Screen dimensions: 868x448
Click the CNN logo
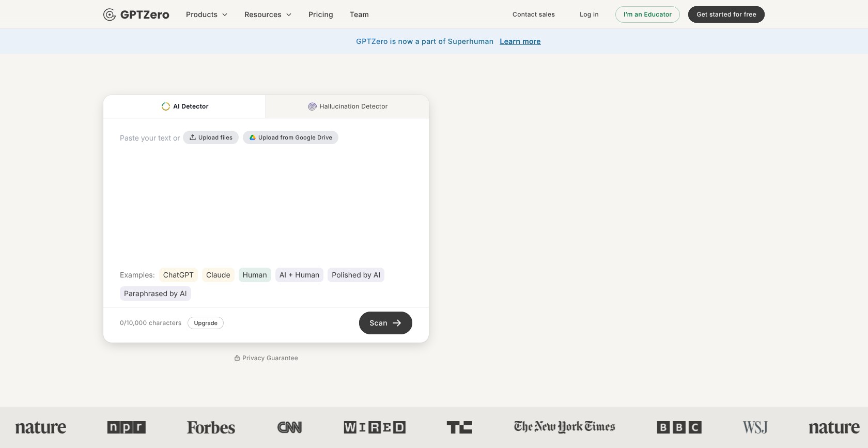(289, 427)
